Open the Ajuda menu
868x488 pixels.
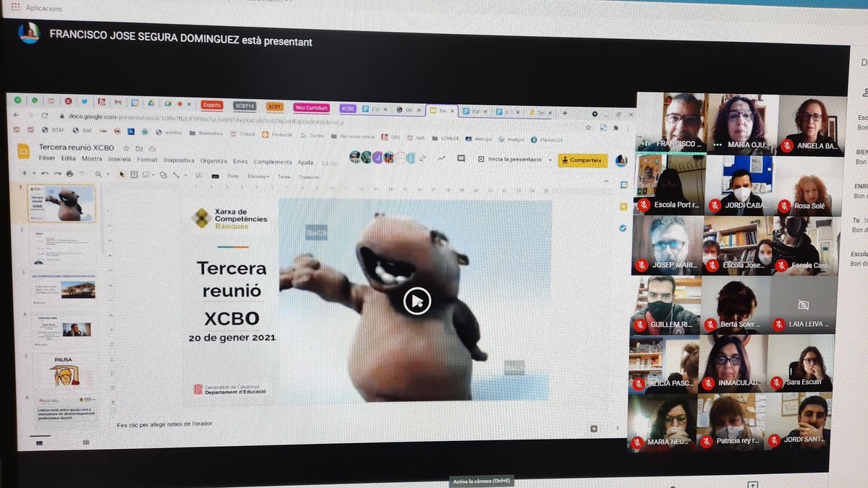[306, 163]
